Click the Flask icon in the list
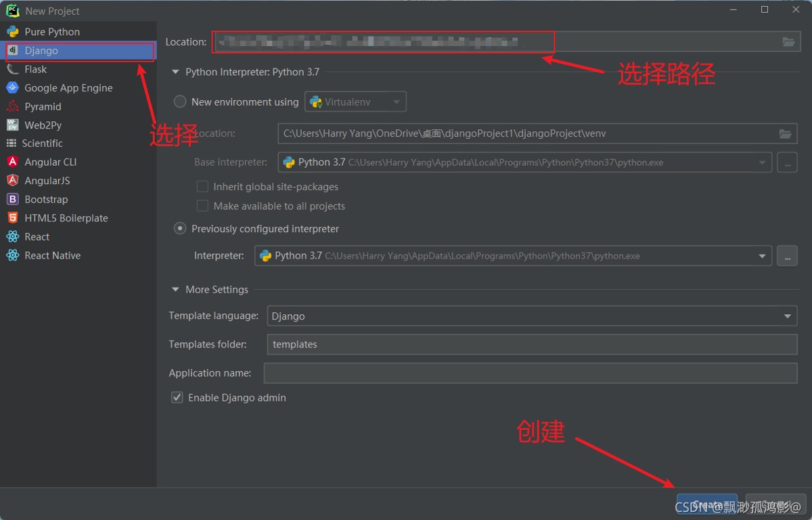The image size is (812, 520). (x=13, y=69)
